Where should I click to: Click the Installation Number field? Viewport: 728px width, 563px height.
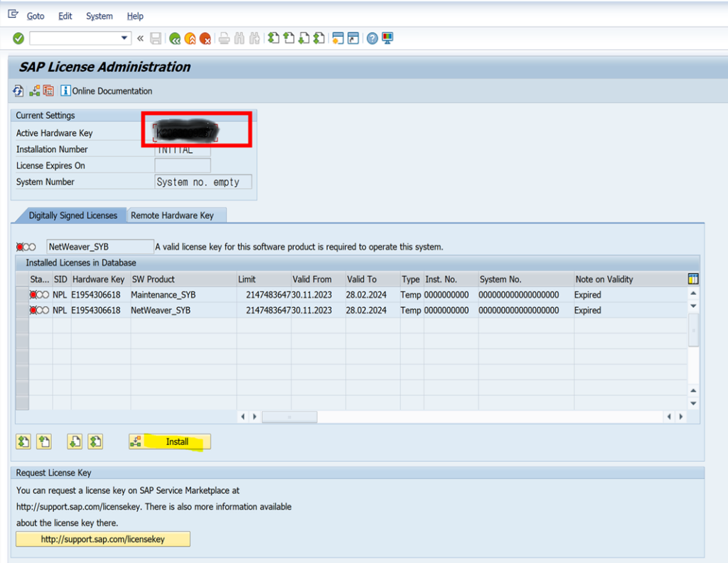click(x=183, y=149)
